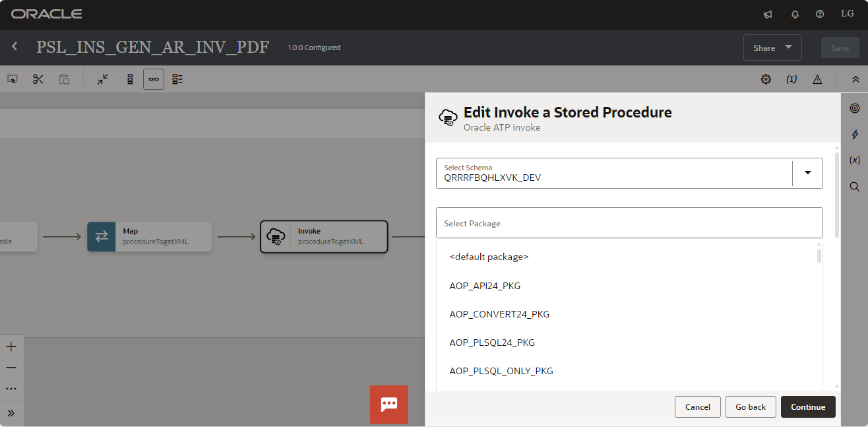Click the Continue button

(x=808, y=407)
